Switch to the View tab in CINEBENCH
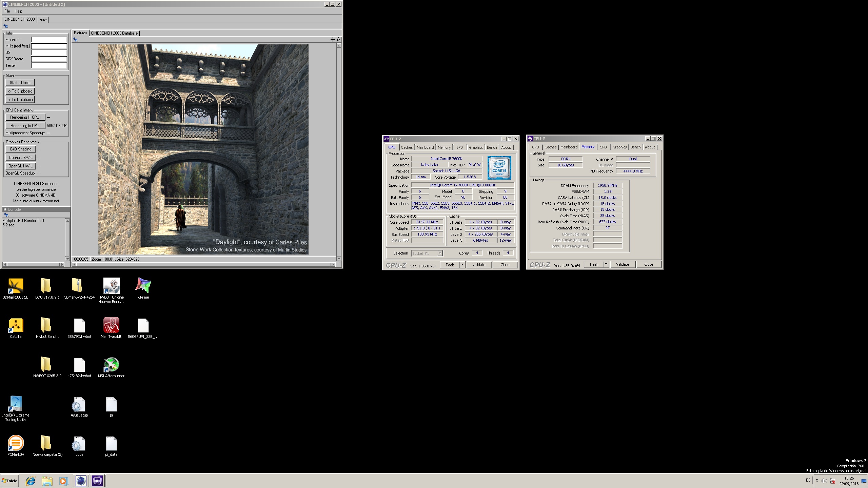The image size is (868, 488). (43, 20)
